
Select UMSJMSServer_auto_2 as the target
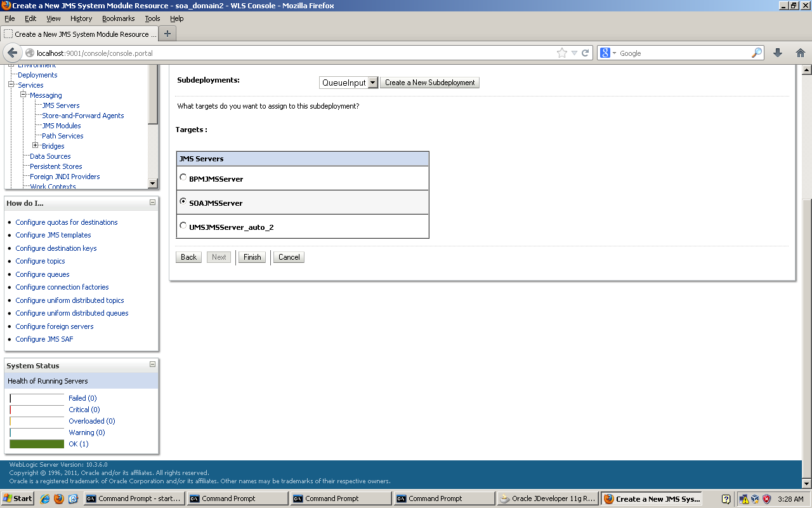(183, 224)
